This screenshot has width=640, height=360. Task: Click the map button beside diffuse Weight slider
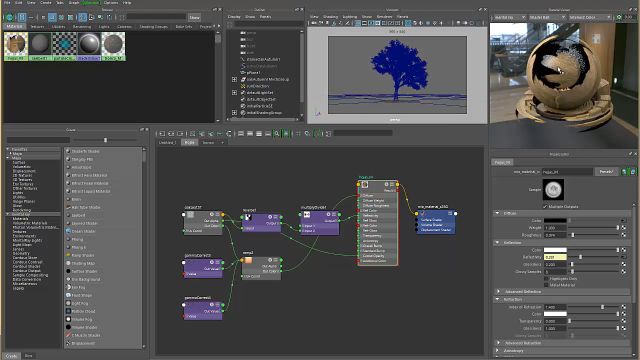click(x=624, y=228)
